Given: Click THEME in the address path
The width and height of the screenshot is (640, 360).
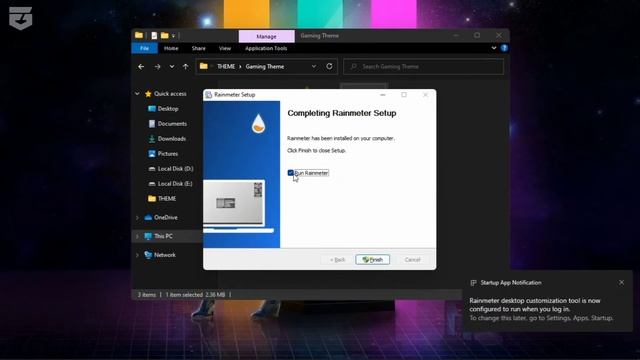Looking at the screenshot, I should [x=226, y=67].
